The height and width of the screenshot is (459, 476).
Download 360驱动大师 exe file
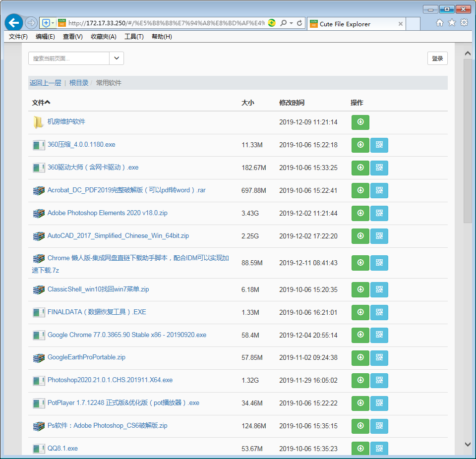click(x=360, y=168)
